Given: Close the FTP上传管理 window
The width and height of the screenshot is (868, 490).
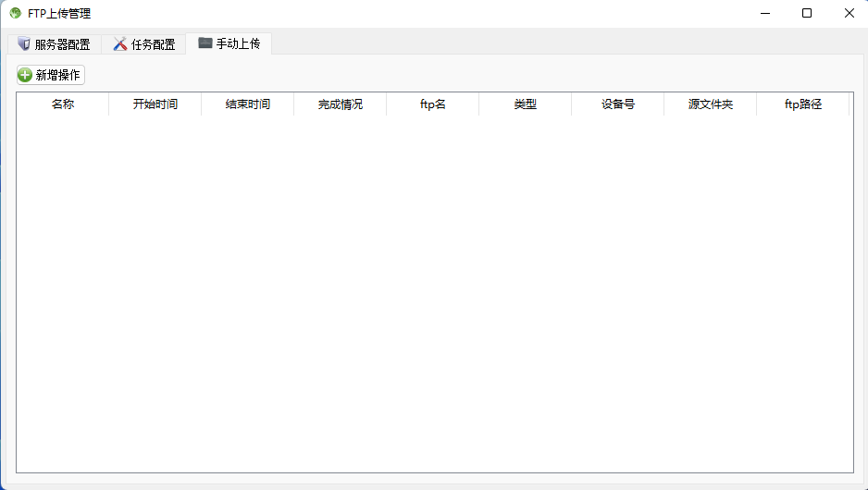Looking at the screenshot, I should 849,13.
